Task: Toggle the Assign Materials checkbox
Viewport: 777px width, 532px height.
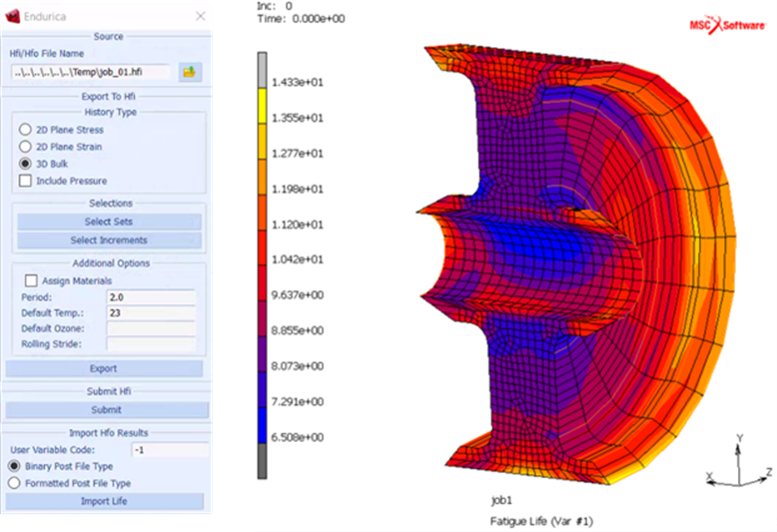Action: coord(31,280)
